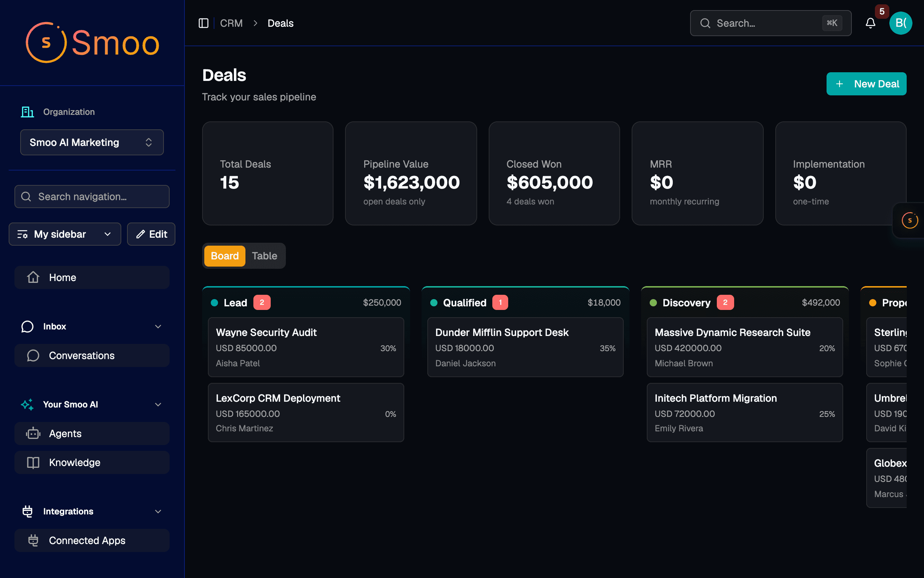
Task: Collapse the Inbox section chevron
Action: [x=158, y=327]
